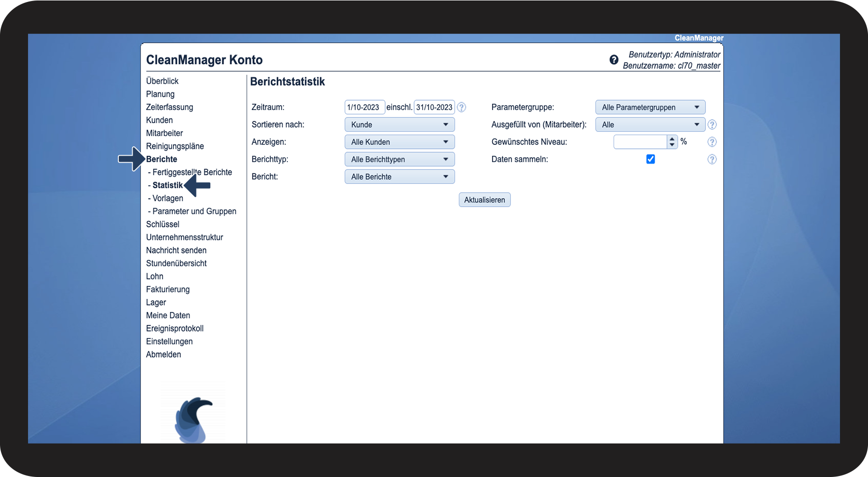The height and width of the screenshot is (477, 868).
Task: Toggle the Daten sammeln checkbox
Action: (650, 159)
